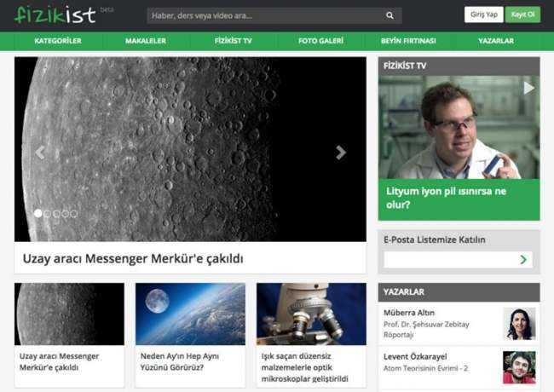Click the 'E-Posta Listemize Katılın' label
This screenshot has width=554, height=392.
pos(435,239)
